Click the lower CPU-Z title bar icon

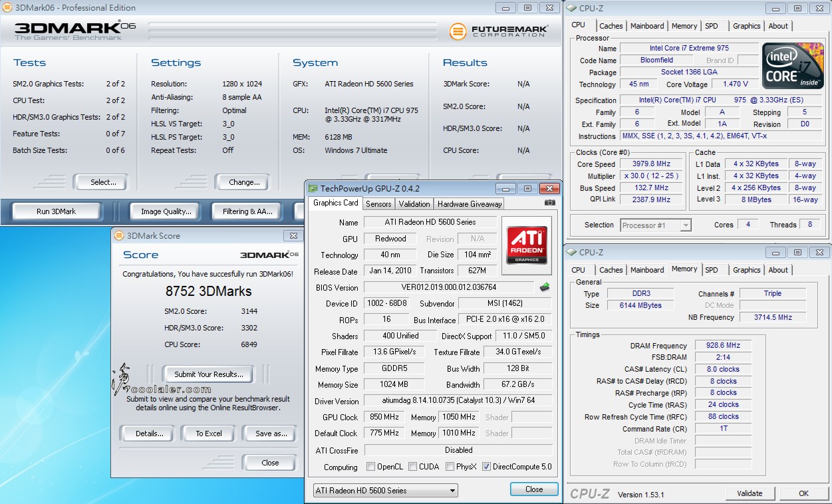(x=571, y=253)
